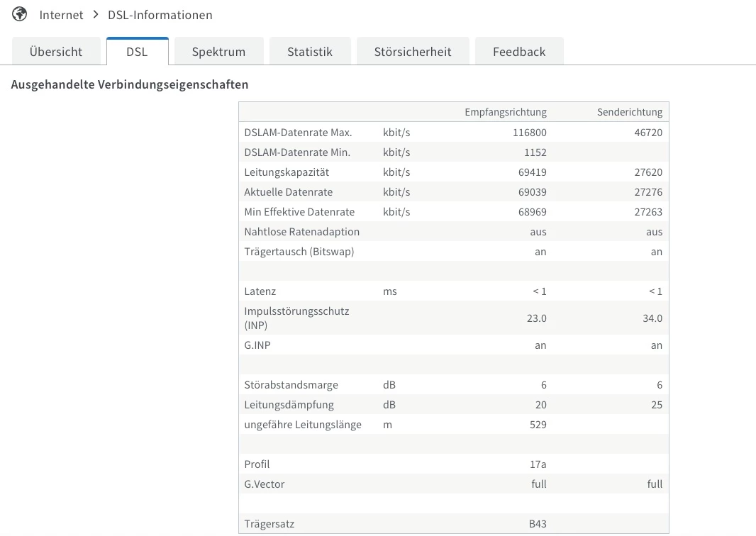Click the Trägersatz value B43
Screen dimensions: 756x536
coord(537,524)
